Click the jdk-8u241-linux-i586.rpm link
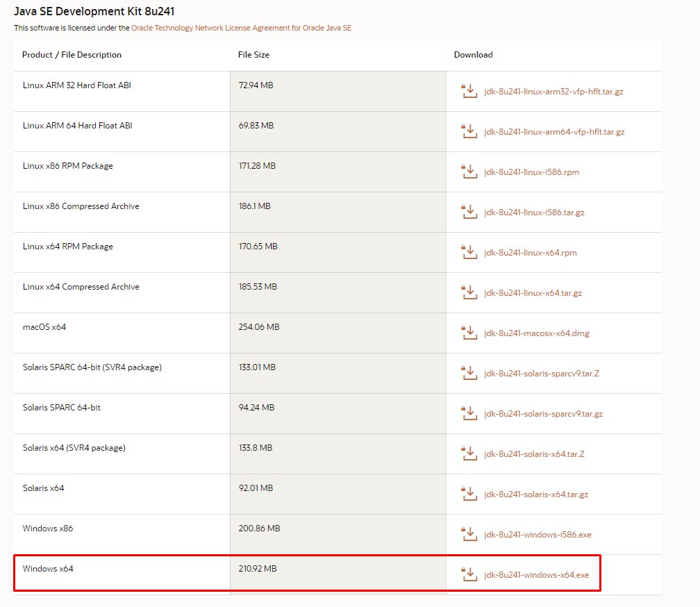The width and height of the screenshot is (700, 607). pyautogui.click(x=531, y=172)
